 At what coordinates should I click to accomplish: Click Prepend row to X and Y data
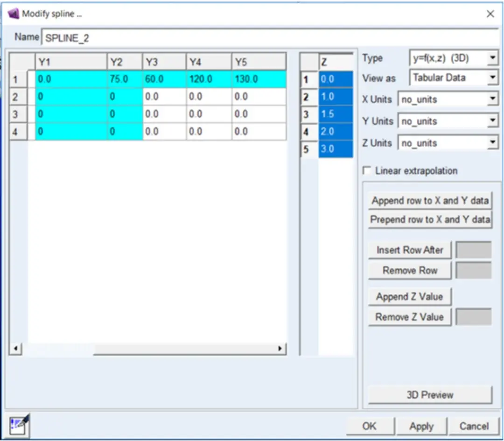tap(430, 220)
